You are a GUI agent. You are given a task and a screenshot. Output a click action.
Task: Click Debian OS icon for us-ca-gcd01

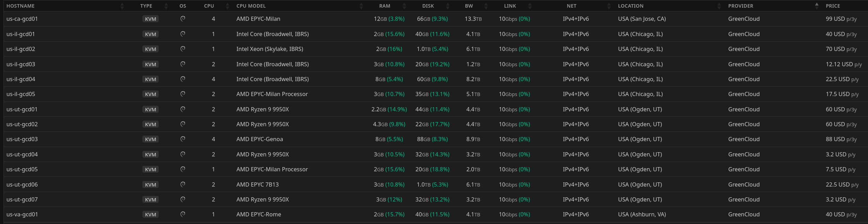click(x=183, y=19)
